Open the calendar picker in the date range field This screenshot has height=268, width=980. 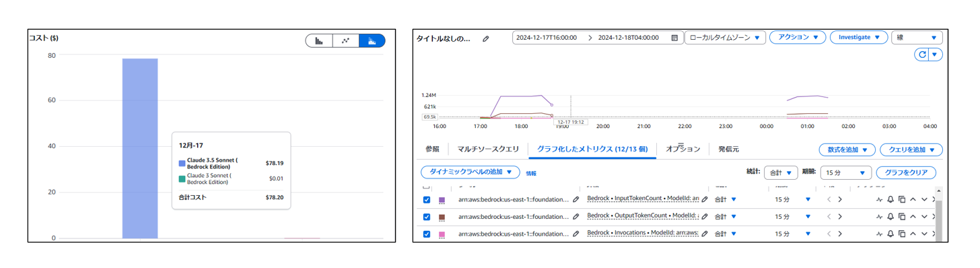pyautogui.click(x=674, y=38)
